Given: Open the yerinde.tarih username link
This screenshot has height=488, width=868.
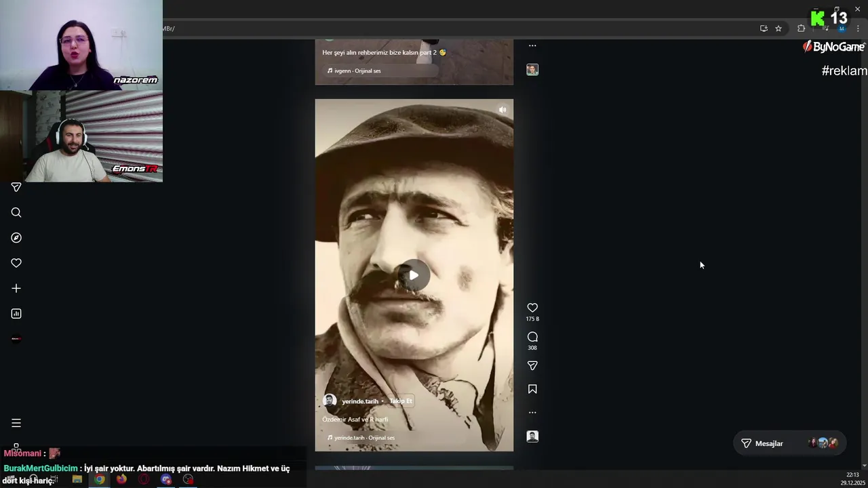Looking at the screenshot, I should [x=360, y=401].
